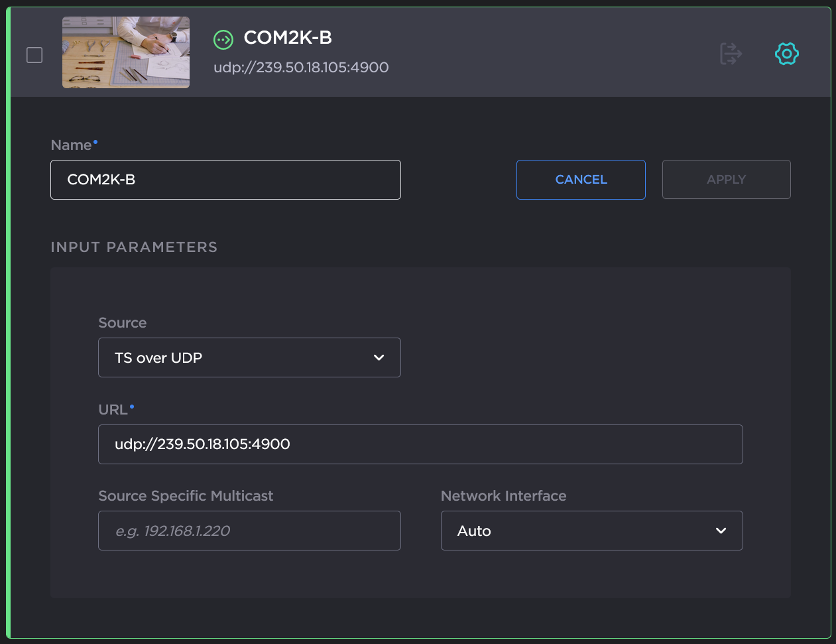Click the URL field label
The height and width of the screenshot is (644, 836).
[x=113, y=410]
